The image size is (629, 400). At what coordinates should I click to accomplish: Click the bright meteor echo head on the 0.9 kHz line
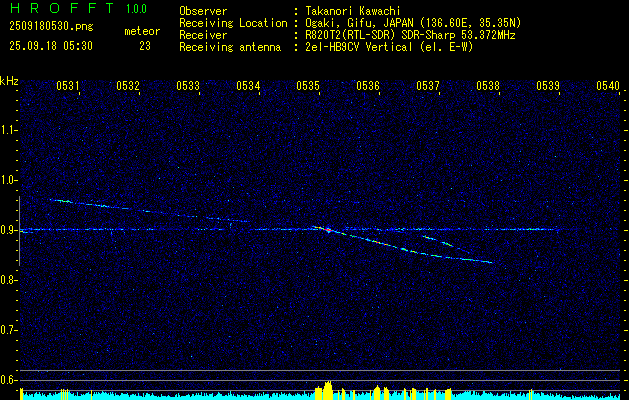(328, 230)
